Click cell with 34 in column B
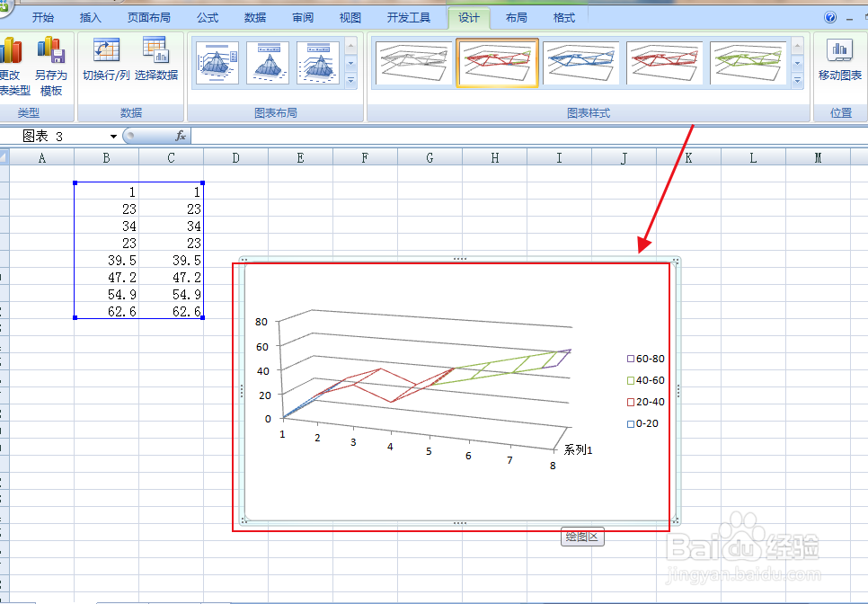868x604 pixels. (x=106, y=226)
